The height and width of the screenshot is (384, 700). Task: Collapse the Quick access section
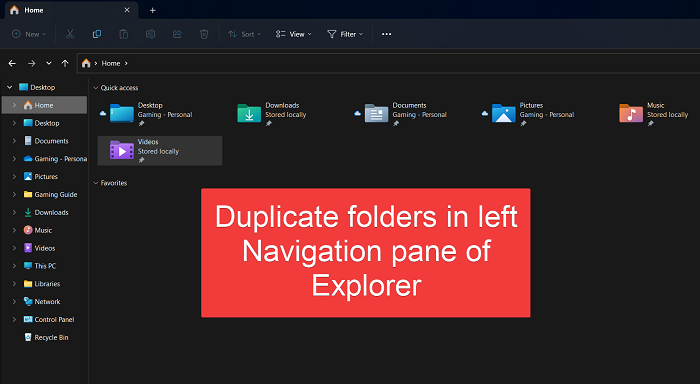coord(96,88)
